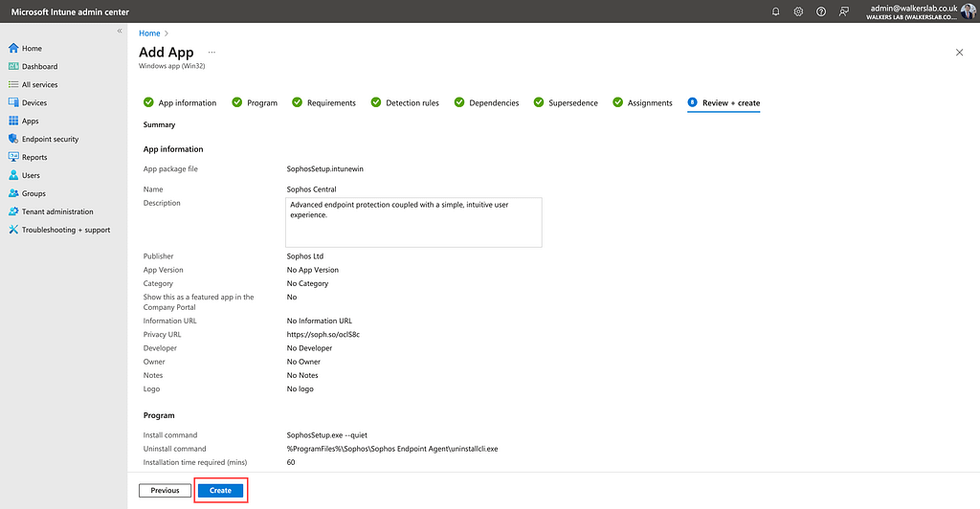Select the Supersedence step tab
Viewport: 980px width, 509px height.
[572, 103]
